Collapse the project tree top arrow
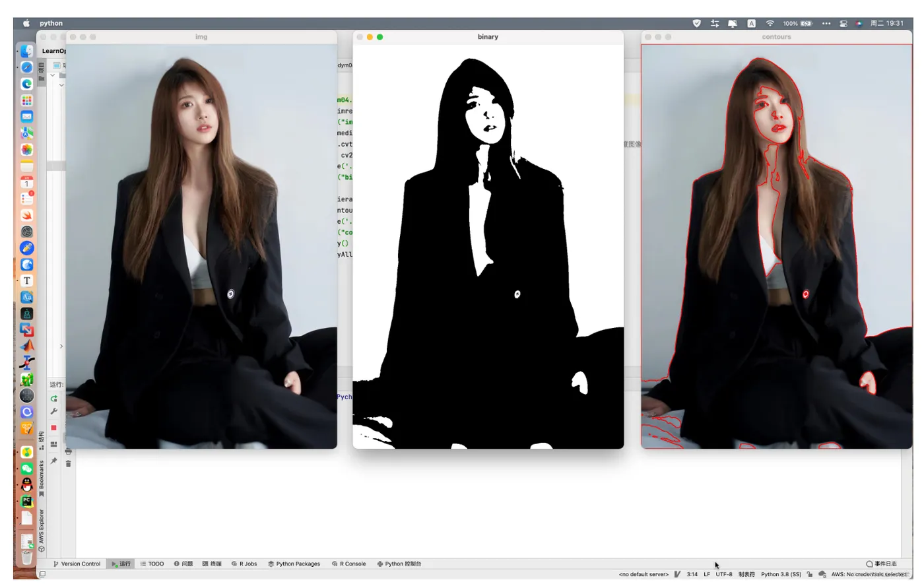 click(53, 75)
